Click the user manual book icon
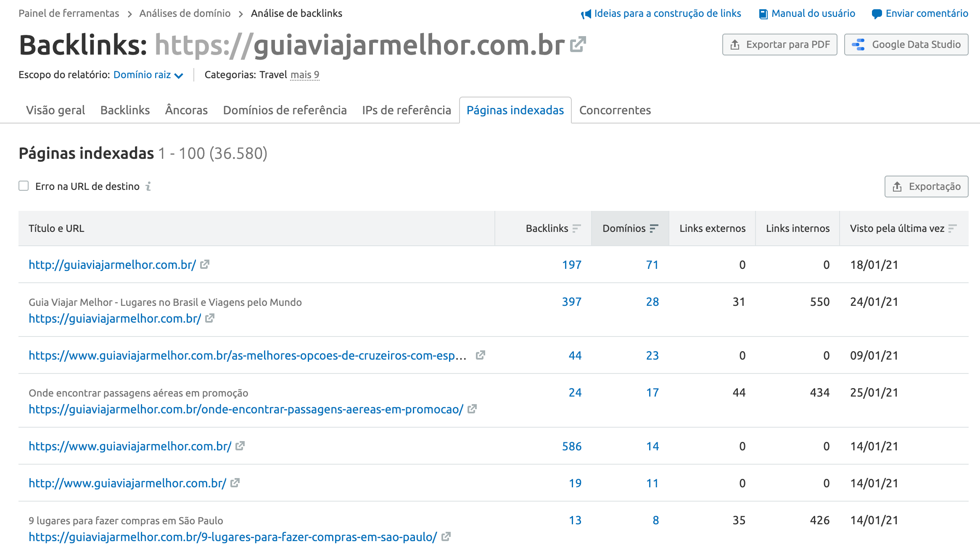 tap(763, 14)
